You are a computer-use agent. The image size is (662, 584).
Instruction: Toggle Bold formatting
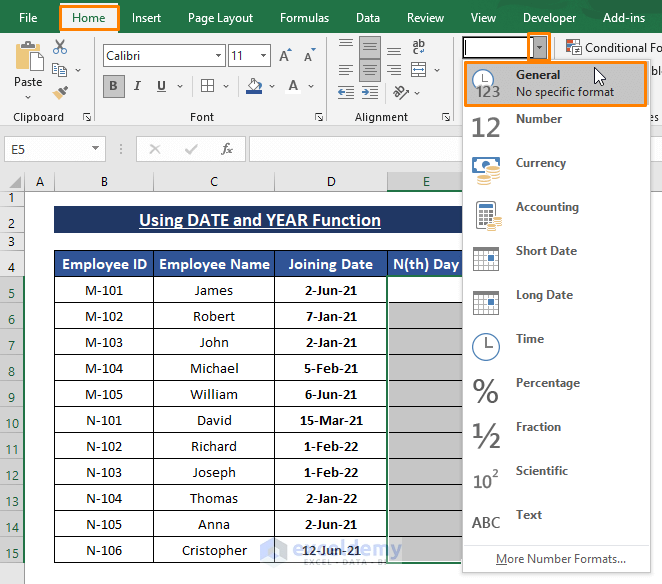pyautogui.click(x=114, y=87)
